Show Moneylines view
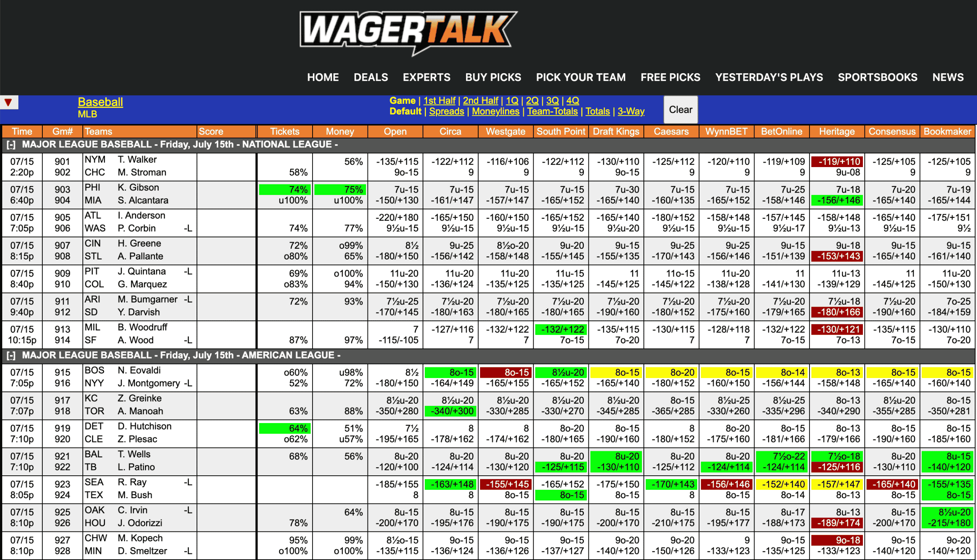This screenshot has height=560, width=977. [495, 111]
